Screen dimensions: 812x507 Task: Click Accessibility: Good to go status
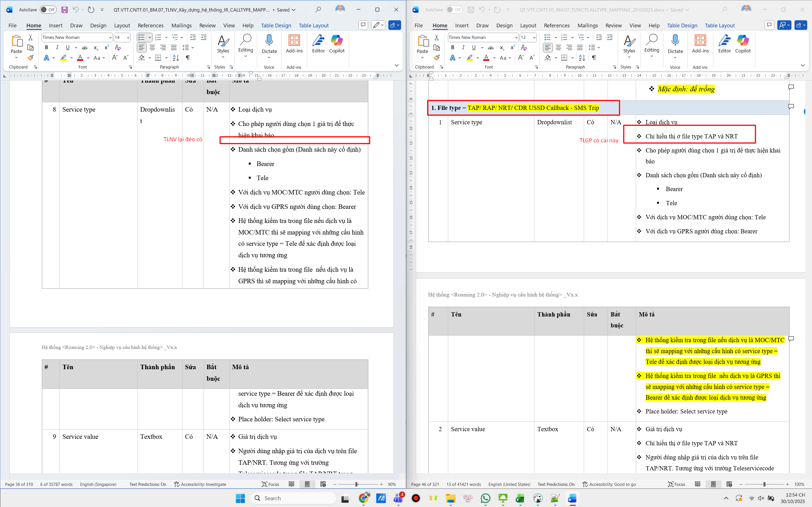[609, 484]
